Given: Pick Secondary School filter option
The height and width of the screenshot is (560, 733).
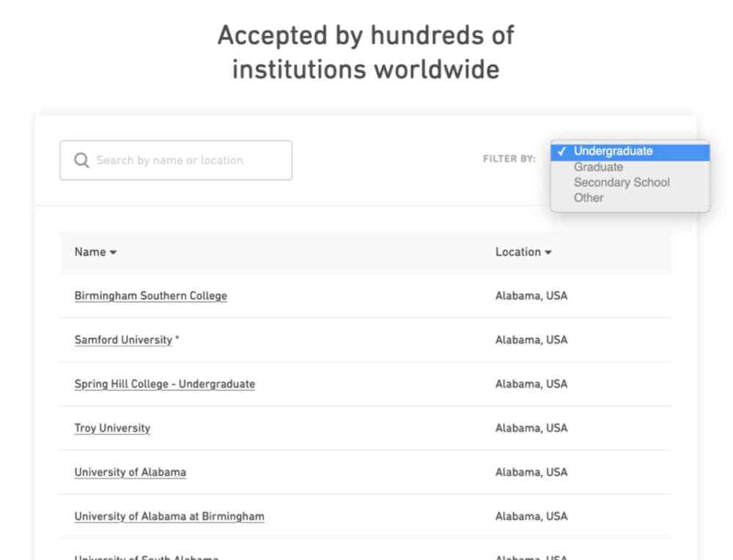Looking at the screenshot, I should point(630,183).
